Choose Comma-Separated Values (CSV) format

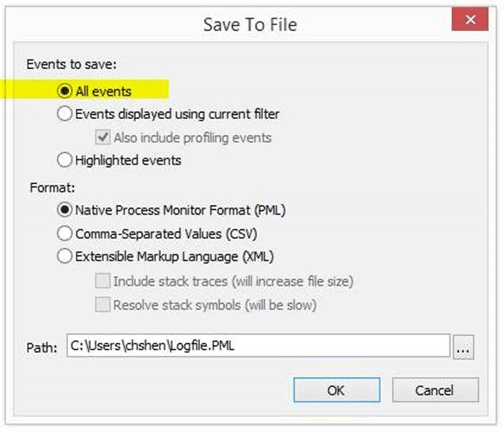tap(64, 233)
